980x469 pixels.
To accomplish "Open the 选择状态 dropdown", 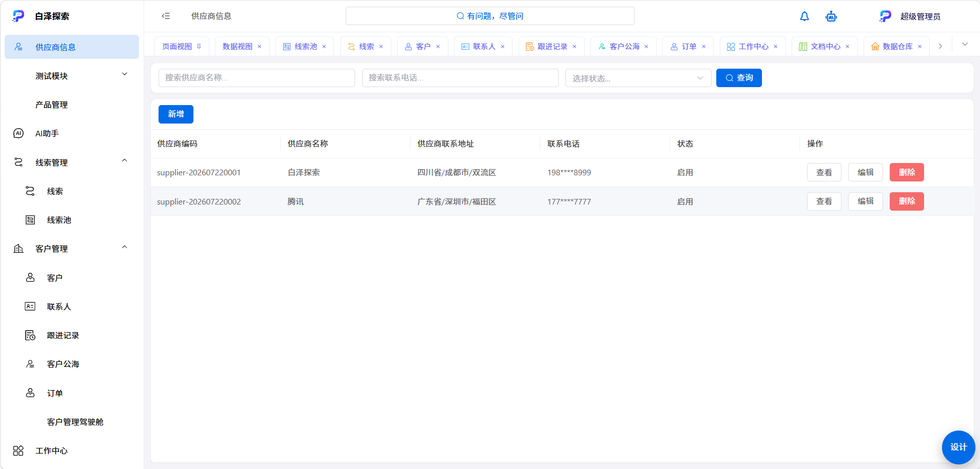I will [x=638, y=78].
